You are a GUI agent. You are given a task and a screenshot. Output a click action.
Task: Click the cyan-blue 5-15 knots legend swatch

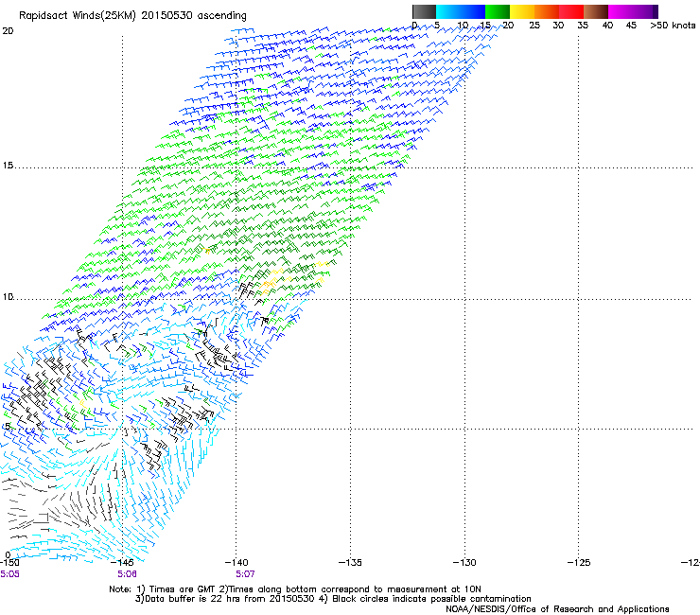coord(461,11)
